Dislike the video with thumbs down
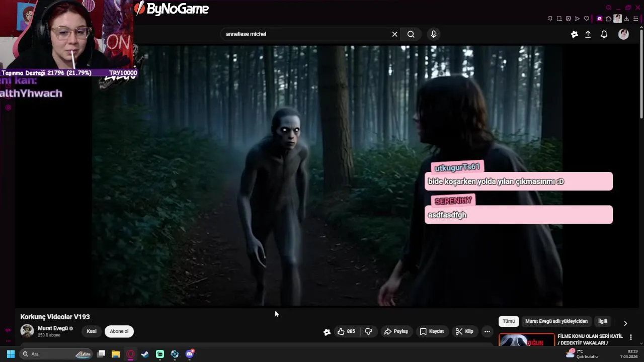The image size is (644, 362). 368,331
